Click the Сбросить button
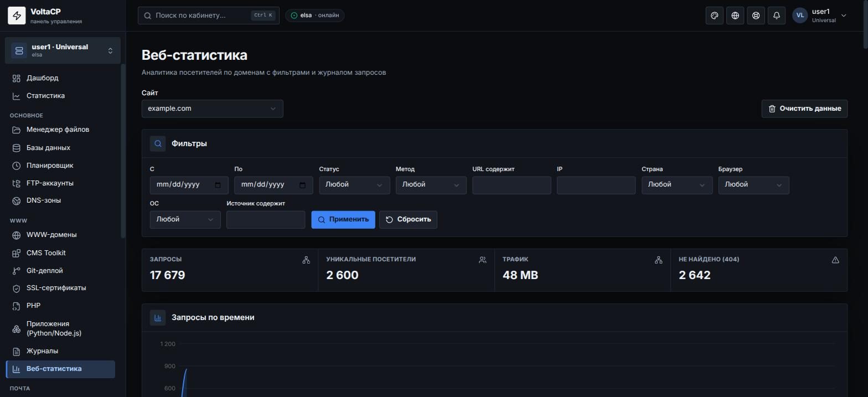The height and width of the screenshot is (397, 868). (x=408, y=220)
